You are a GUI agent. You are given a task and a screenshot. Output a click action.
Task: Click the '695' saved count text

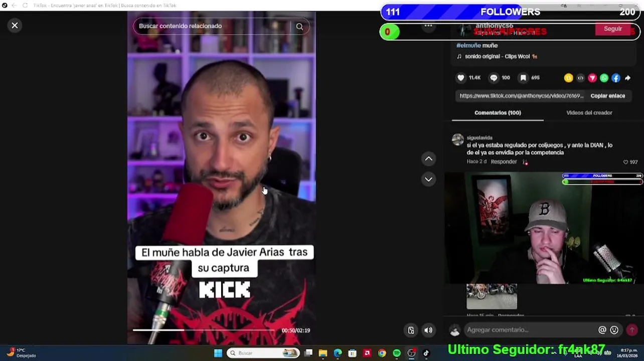pyautogui.click(x=535, y=78)
